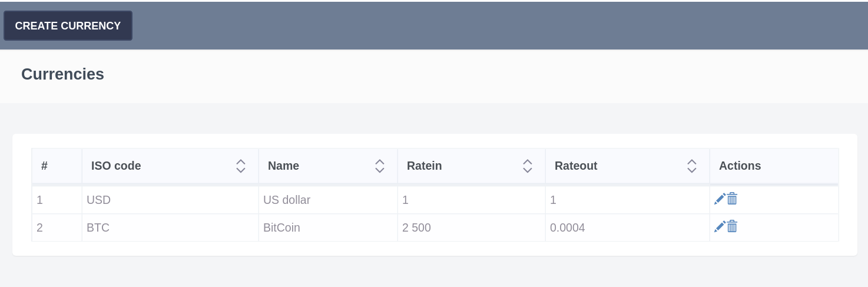Image resolution: width=868 pixels, height=287 pixels.
Task: Click the BitCoin name cell
Action: click(281, 227)
